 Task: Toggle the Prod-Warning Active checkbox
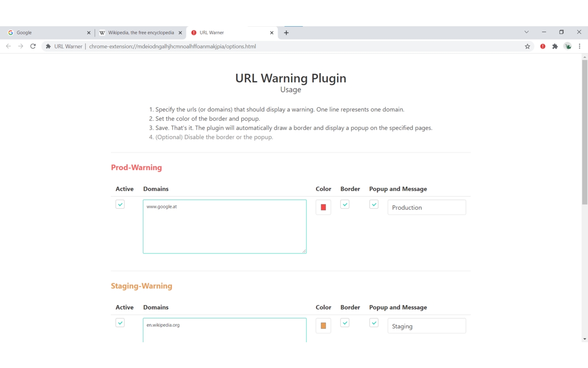(x=120, y=204)
